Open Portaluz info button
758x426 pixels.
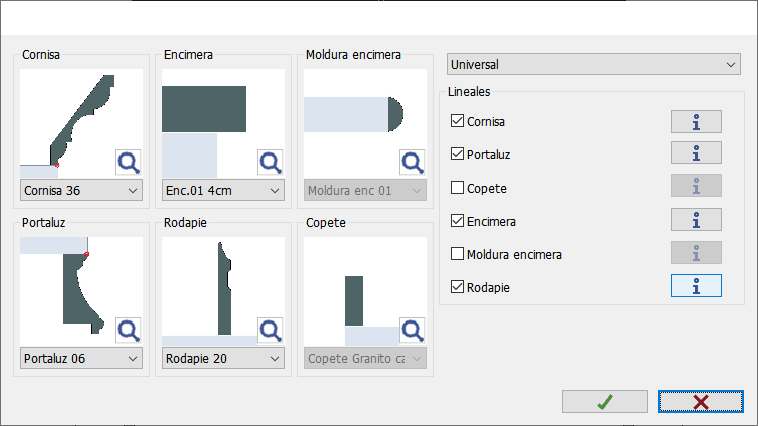[696, 153]
